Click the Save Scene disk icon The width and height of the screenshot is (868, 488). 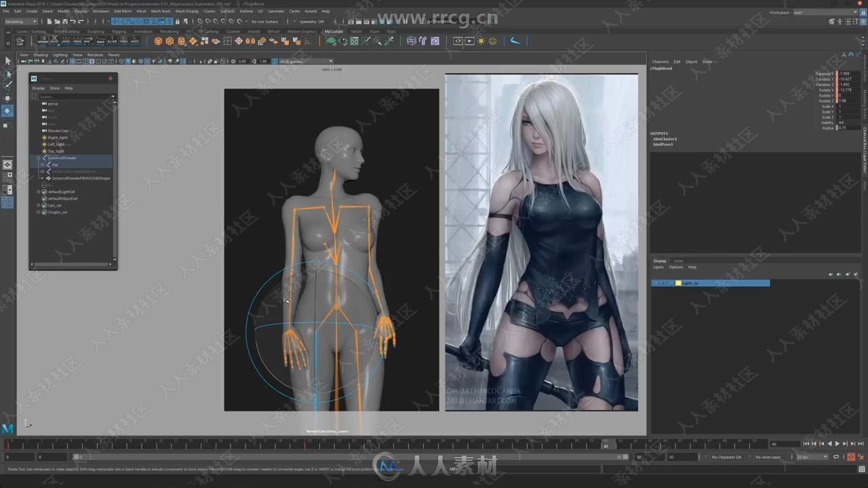coord(64,22)
